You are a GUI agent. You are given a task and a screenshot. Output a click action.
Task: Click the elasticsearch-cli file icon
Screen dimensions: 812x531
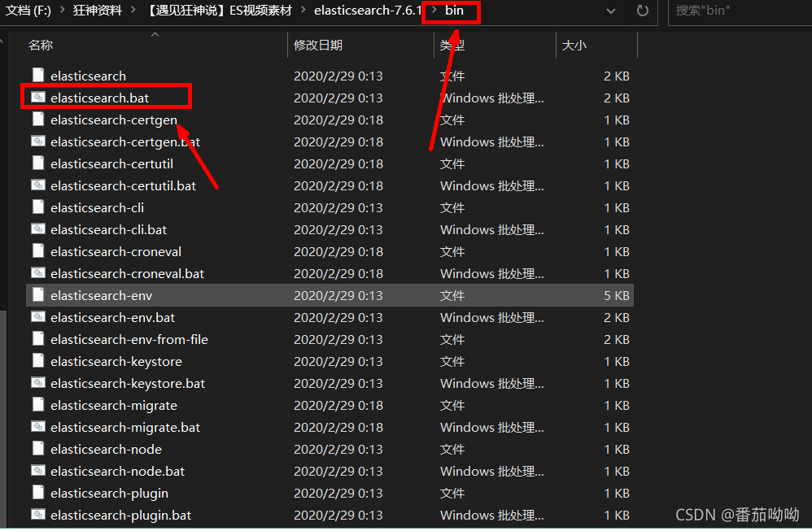pos(37,207)
